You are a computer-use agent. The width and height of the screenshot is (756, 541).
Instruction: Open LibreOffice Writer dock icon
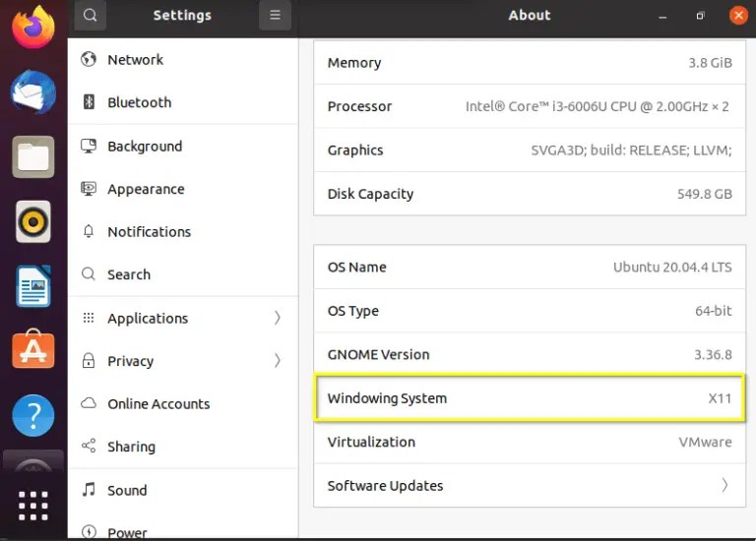coord(32,286)
